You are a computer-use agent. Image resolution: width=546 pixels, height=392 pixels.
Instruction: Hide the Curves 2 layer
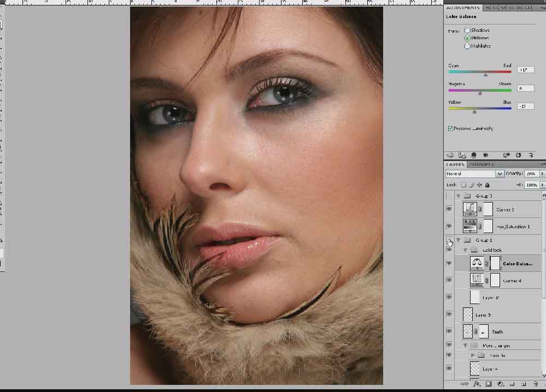[x=449, y=209]
